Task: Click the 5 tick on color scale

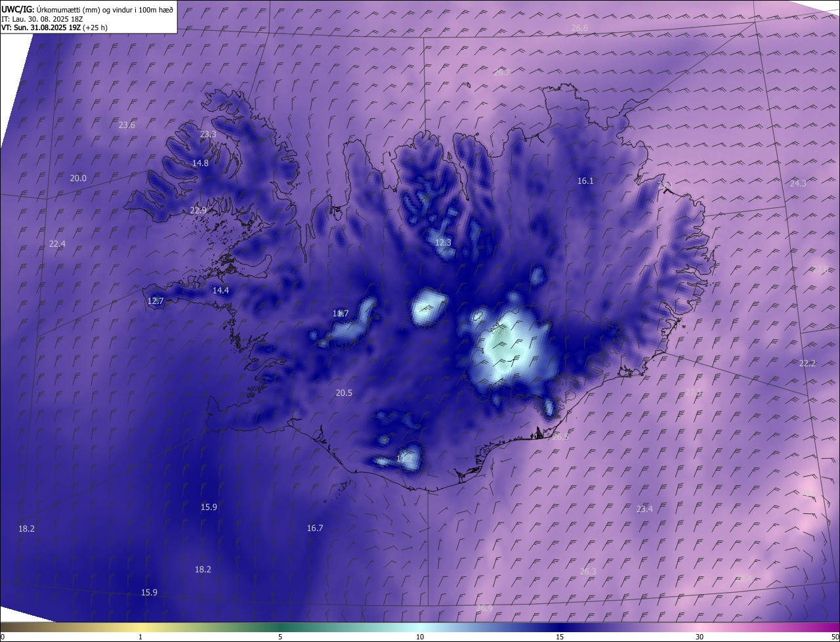Action: click(x=280, y=637)
